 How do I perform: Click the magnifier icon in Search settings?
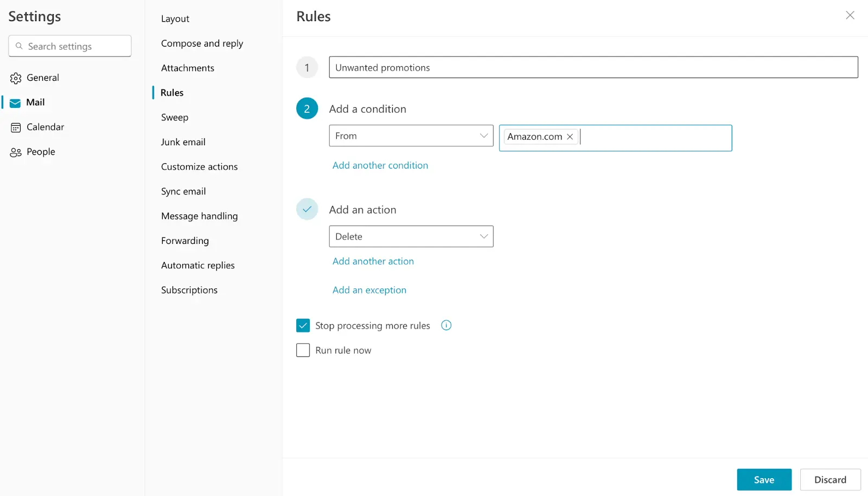[20, 46]
